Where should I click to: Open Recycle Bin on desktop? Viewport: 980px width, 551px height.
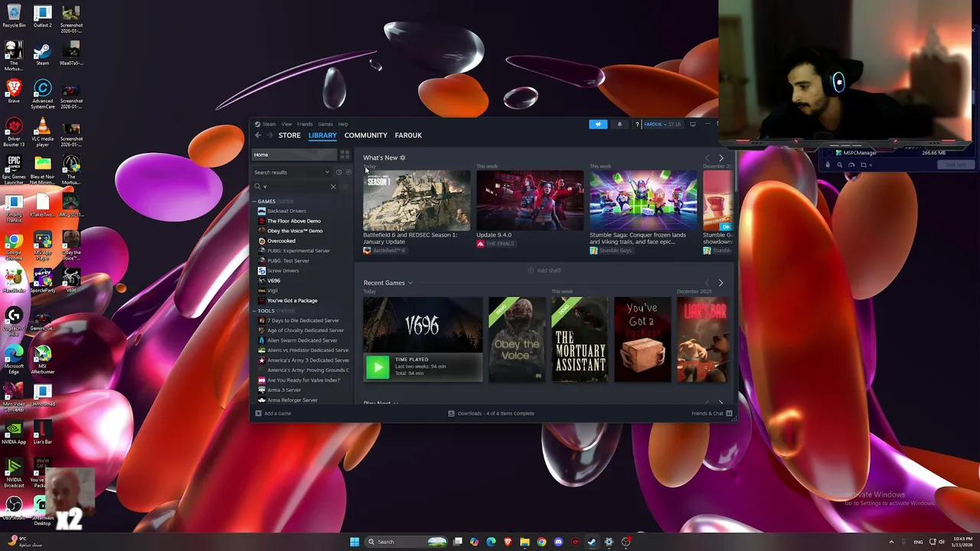[x=14, y=17]
